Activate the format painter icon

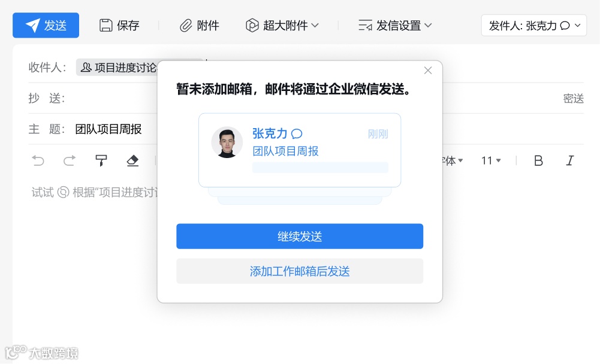pos(101,160)
